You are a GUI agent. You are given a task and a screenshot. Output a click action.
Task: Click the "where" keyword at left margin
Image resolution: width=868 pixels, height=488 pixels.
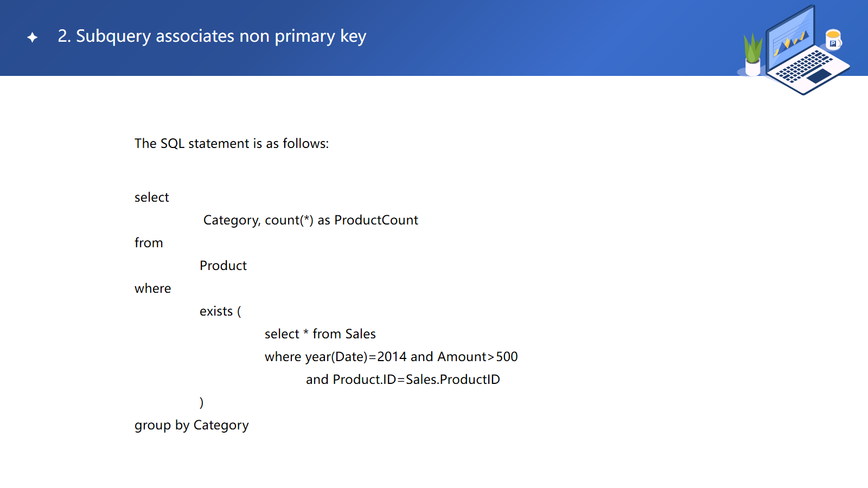(152, 288)
